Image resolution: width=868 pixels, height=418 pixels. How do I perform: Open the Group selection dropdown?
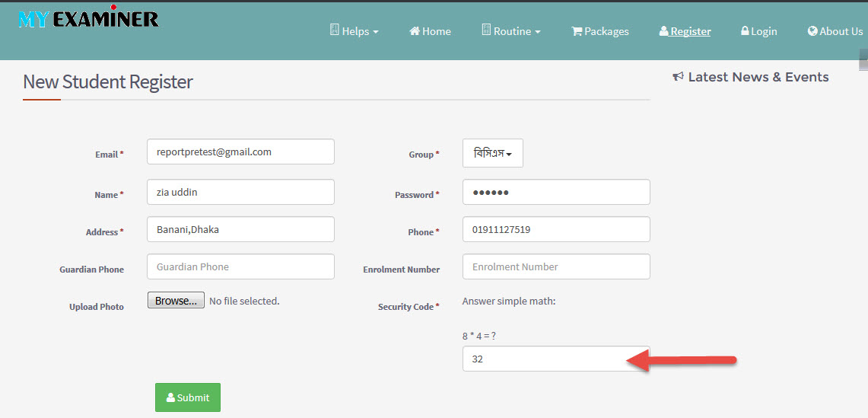(x=492, y=154)
